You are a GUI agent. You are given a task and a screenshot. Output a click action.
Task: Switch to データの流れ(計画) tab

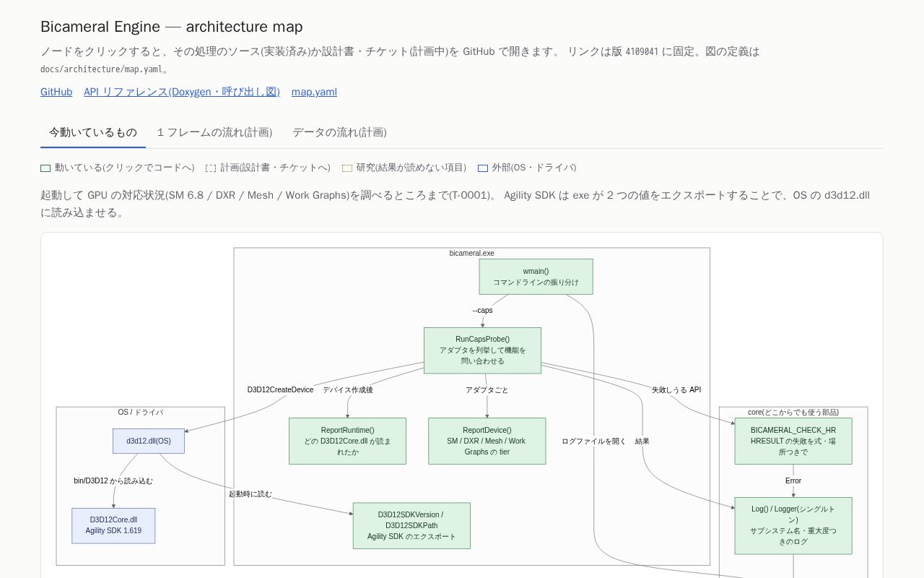point(339,132)
